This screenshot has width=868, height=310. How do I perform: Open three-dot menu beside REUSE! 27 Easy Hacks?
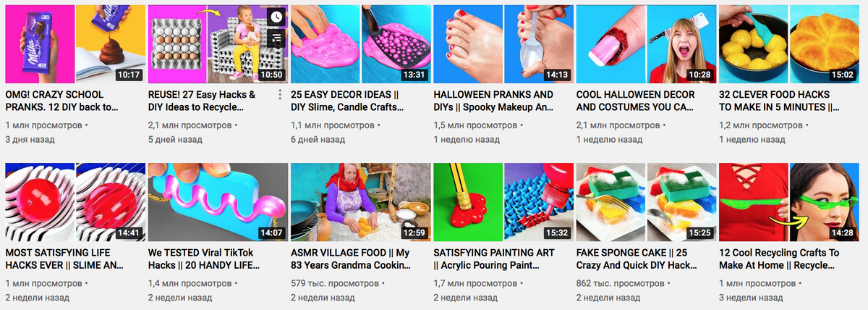[280, 95]
